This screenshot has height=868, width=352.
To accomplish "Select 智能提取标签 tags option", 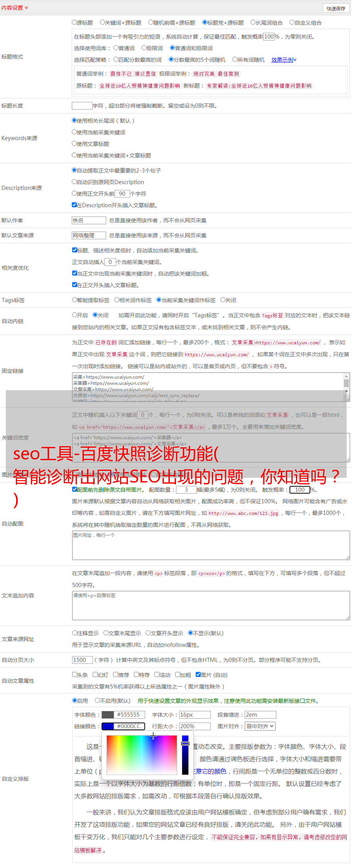I will pyautogui.click(x=74, y=300).
